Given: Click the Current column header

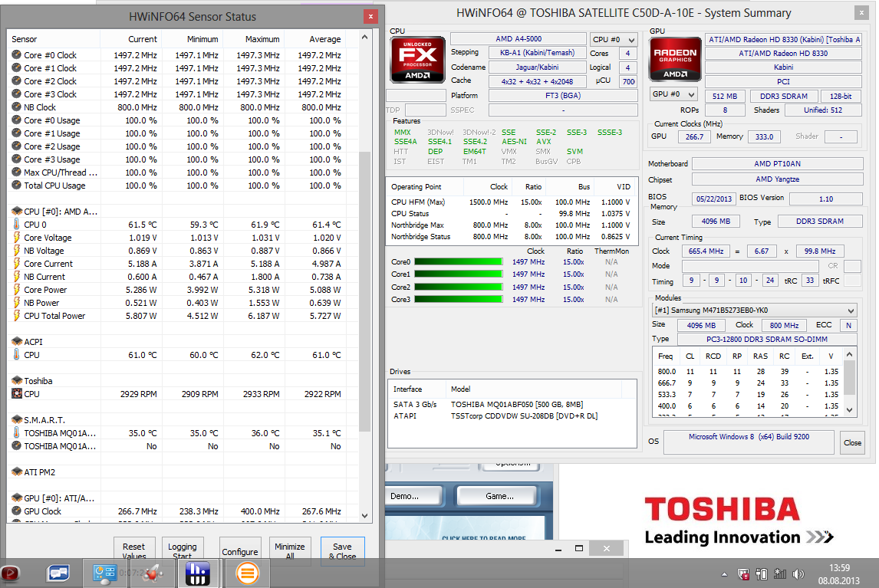Looking at the screenshot, I should [131, 39].
